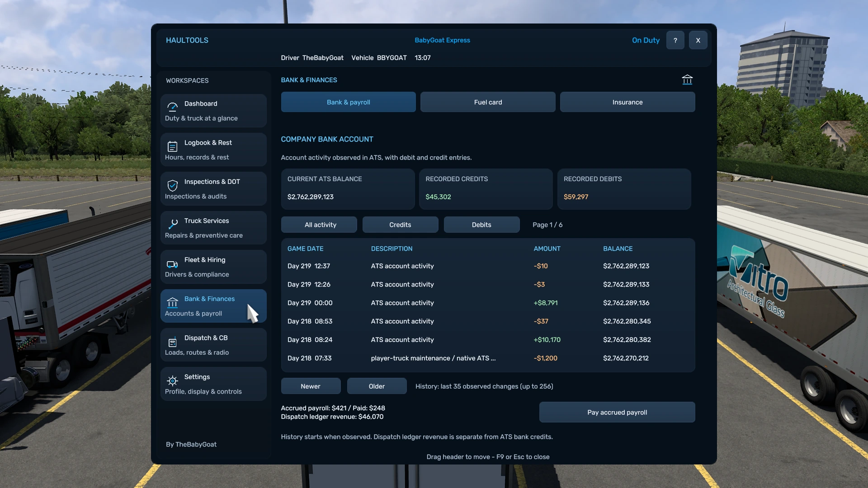Click the HAULTOOLS header title
The height and width of the screenshot is (488, 868).
187,40
